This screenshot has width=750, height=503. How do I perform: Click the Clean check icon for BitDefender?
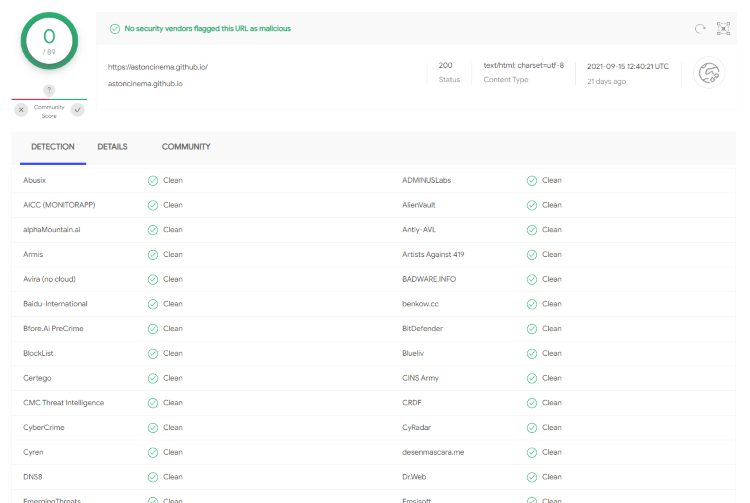coord(532,329)
